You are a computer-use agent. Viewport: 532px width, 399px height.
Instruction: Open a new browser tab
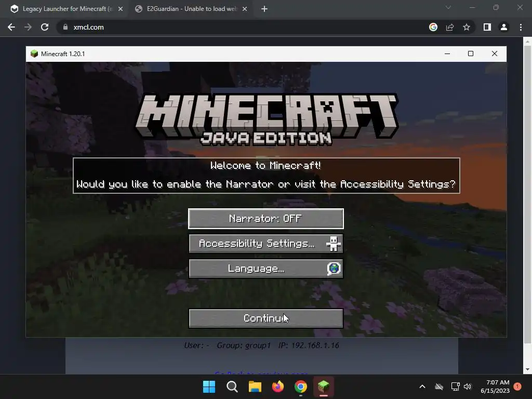click(x=264, y=9)
